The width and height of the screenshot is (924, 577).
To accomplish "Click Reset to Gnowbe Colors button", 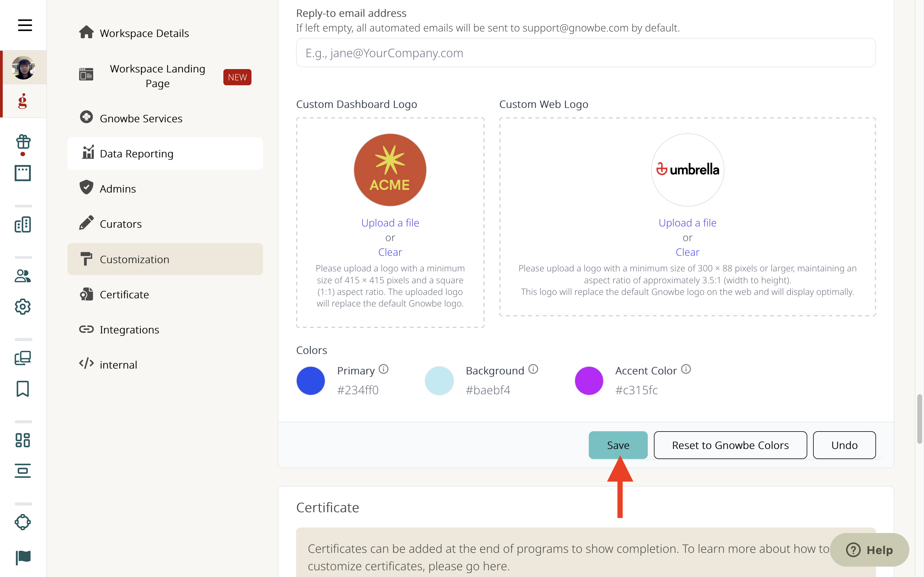I will click(x=730, y=445).
